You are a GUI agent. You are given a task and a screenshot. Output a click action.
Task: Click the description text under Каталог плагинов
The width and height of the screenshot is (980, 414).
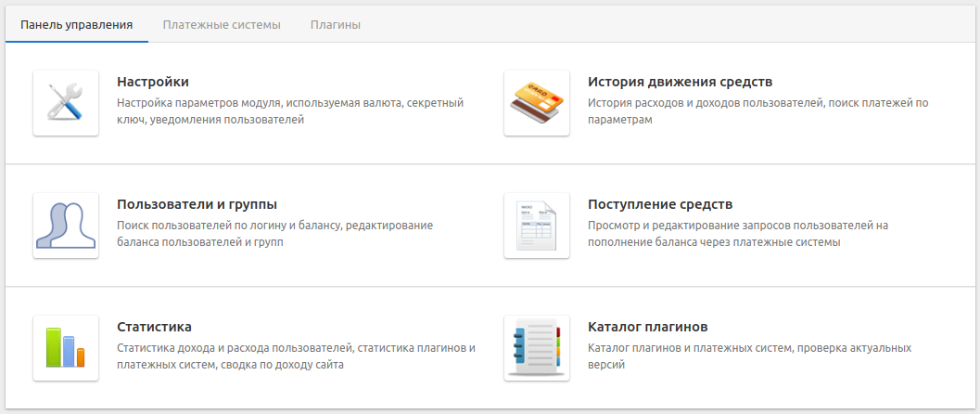click(x=749, y=356)
